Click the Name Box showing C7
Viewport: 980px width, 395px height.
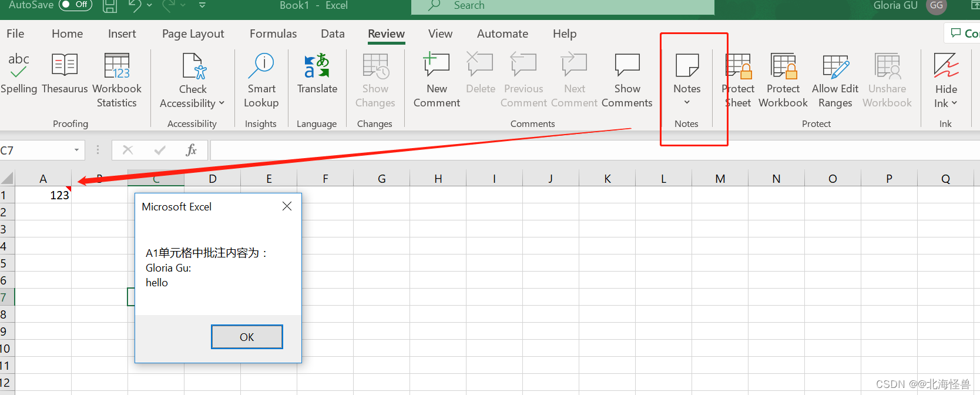(35, 150)
